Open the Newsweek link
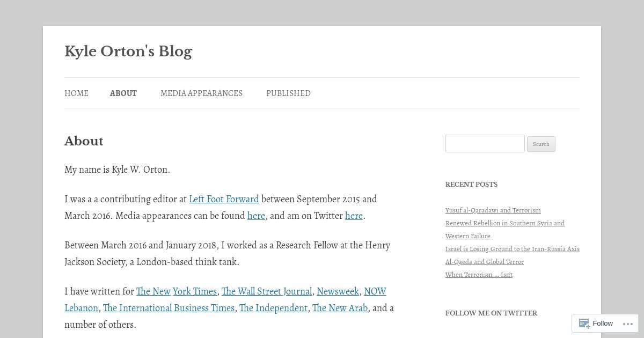644x338 pixels. coord(338,291)
